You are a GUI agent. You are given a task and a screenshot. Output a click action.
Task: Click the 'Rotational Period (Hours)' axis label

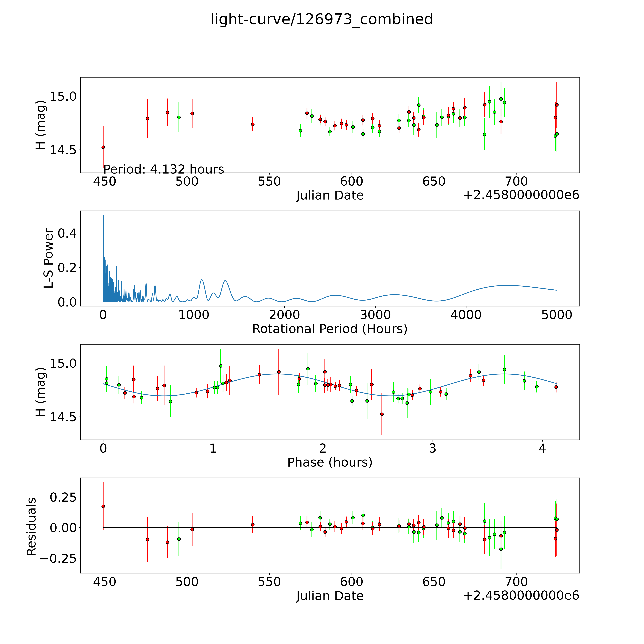point(330,329)
